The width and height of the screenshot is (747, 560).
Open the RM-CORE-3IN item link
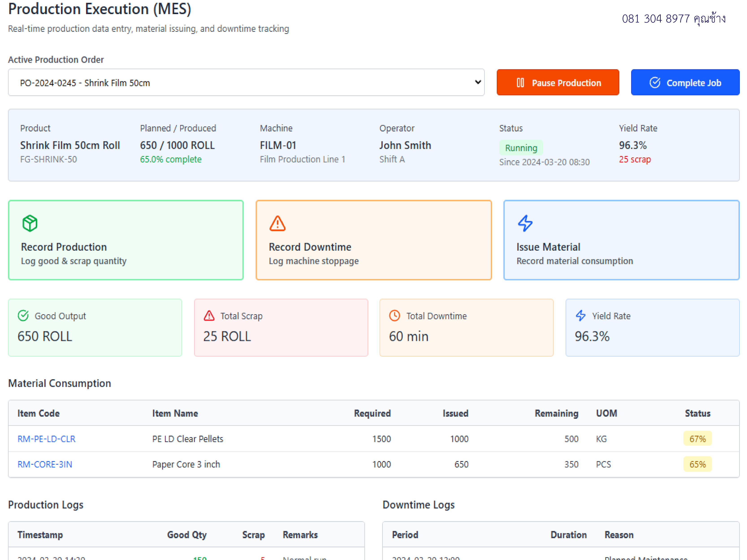point(45,465)
